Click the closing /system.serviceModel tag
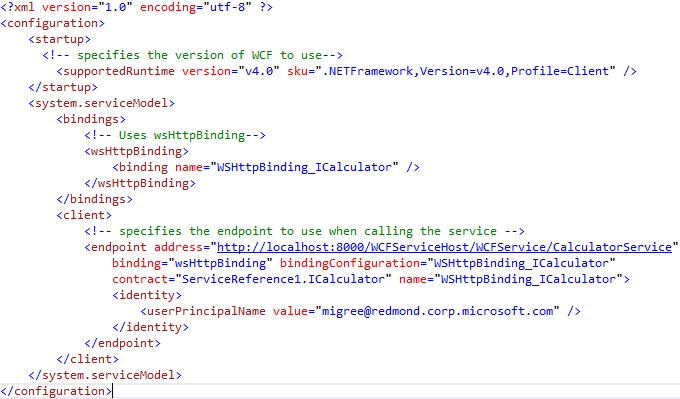The height and width of the screenshot is (399, 680). pos(105,375)
